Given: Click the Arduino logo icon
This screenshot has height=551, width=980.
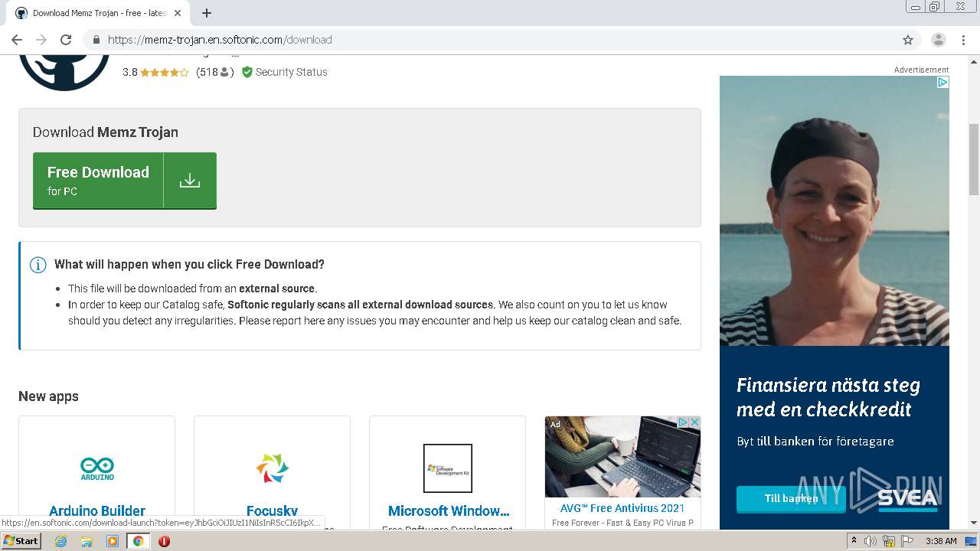Looking at the screenshot, I should point(97,468).
